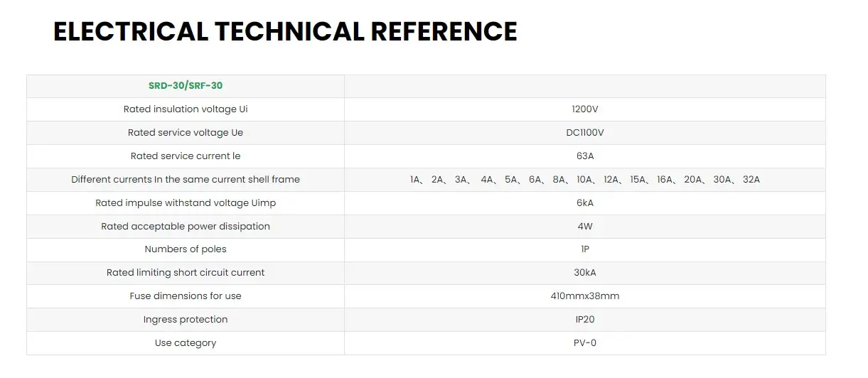The height and width of the screenshot is (378, 868).
Task: Click the Numbers of poles label
Action: point(186,249)
